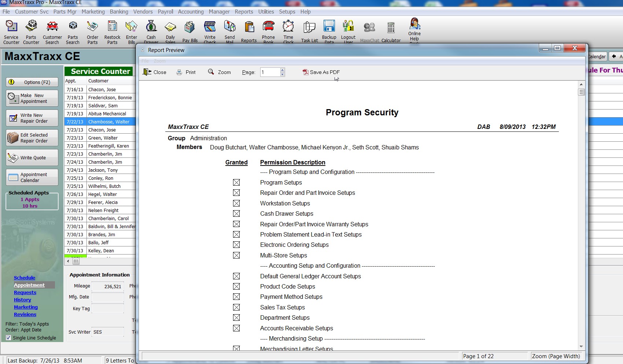
Task: Select appointment row Frederickson, Bonnie
Action: tap(100, 97)
